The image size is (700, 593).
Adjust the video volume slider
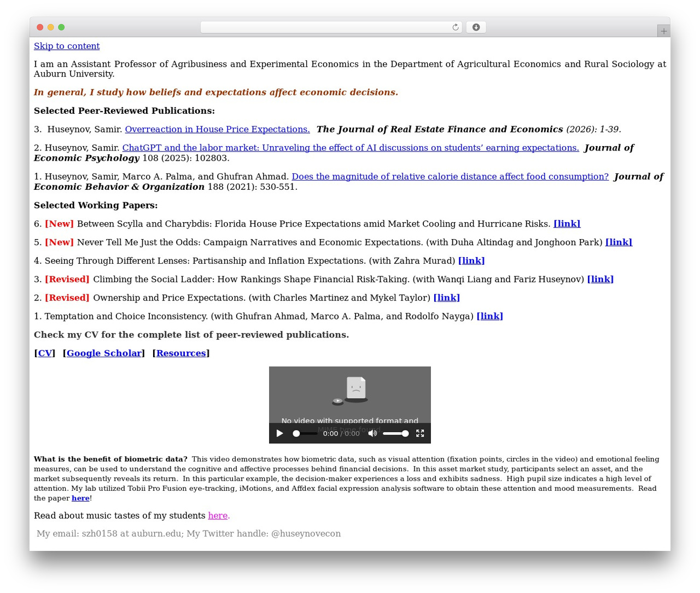point(396,433)
